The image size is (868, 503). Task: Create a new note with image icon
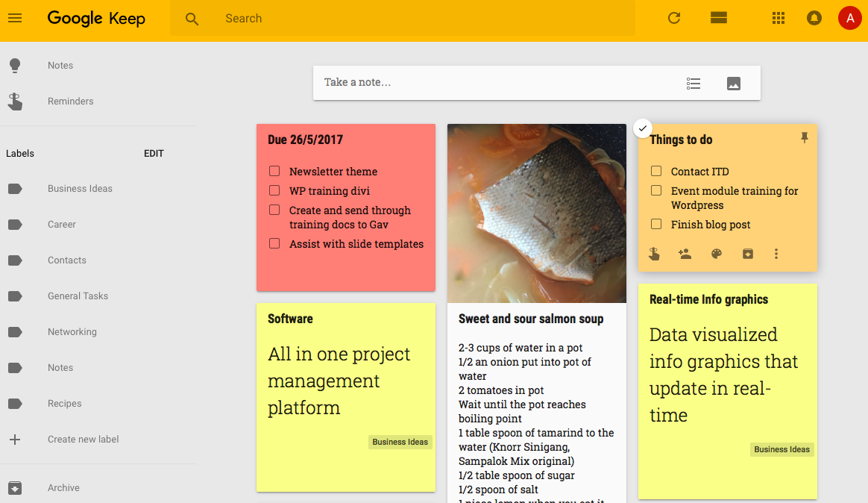734,83
